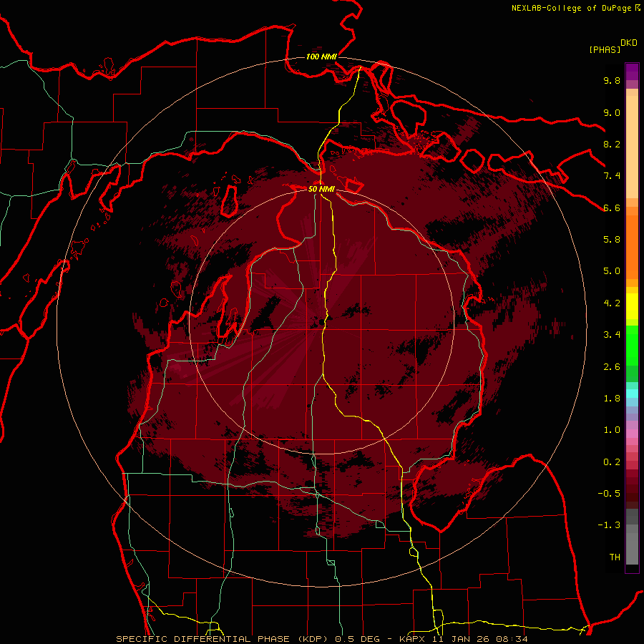
Task: Click the [PHAS] units label
Action: click(x=605, y=49)
